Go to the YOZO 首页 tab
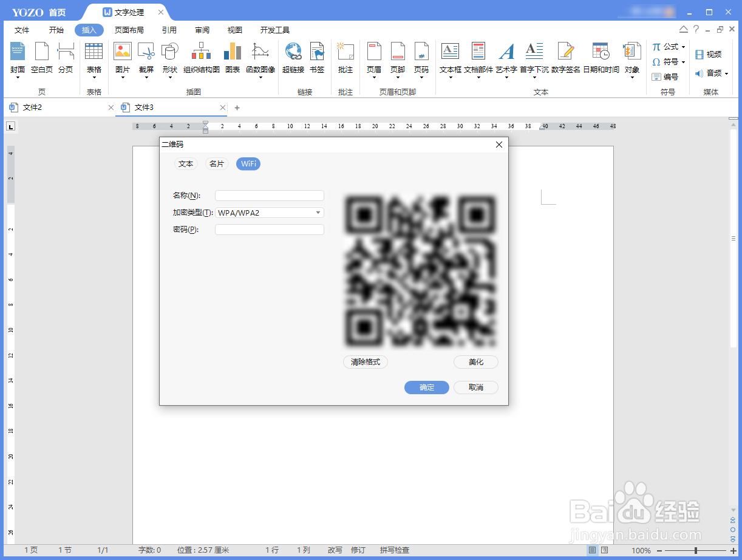Viewport: 742px width, 560px height. (39, 12)
